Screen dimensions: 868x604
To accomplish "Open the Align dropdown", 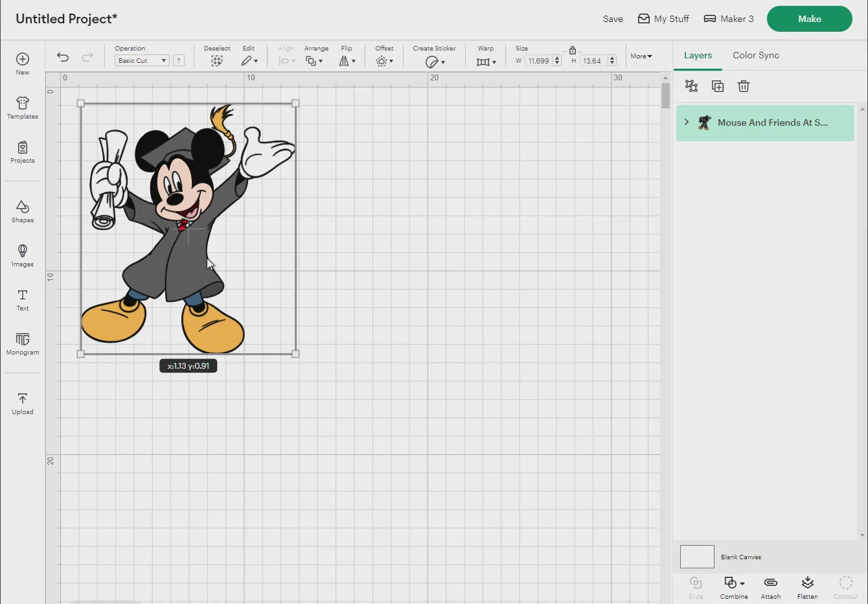I will 286,61.
